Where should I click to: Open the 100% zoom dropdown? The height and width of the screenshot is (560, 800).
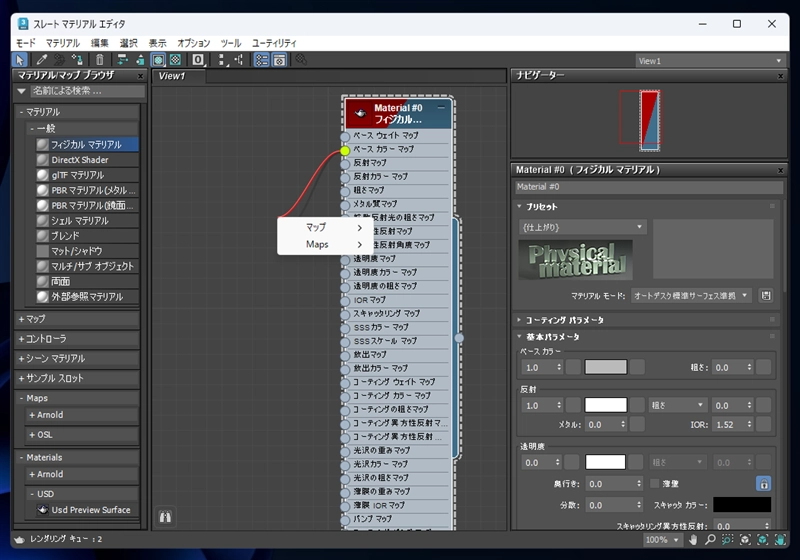pyautogui.click(x=663, y=540)
